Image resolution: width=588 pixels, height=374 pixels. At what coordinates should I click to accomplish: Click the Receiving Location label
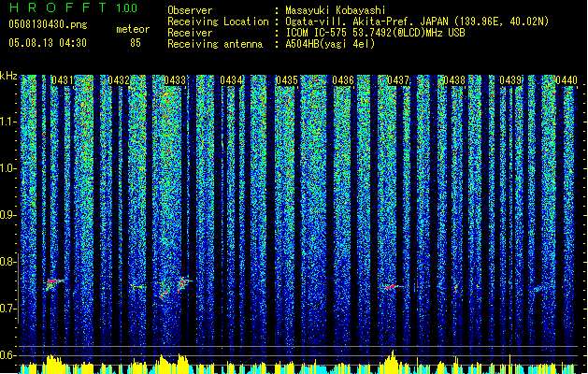[218, 22]
